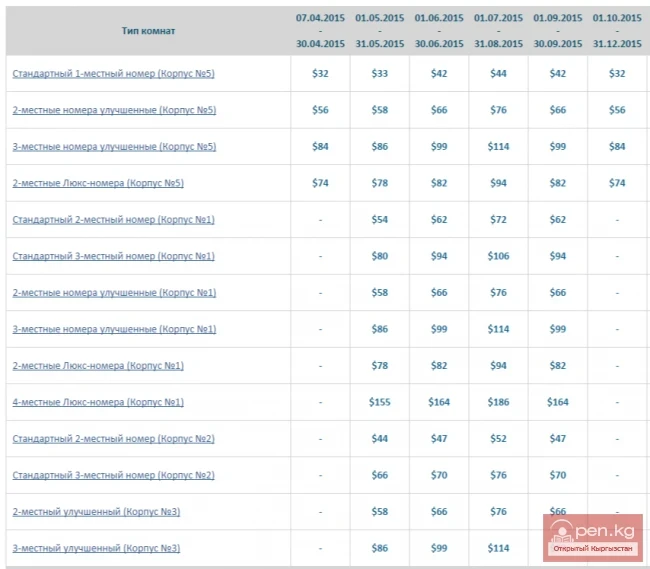Viewport: 650px width, 569px height.
Task: Open 3-местный улучшенный (Корпус №3) link
Action: [96, 548]
